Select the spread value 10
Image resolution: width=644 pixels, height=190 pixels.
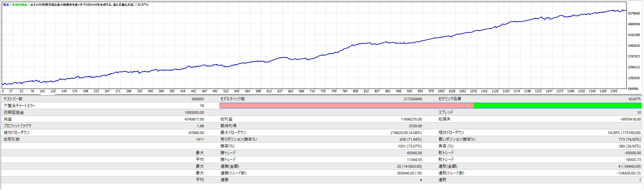639,113
